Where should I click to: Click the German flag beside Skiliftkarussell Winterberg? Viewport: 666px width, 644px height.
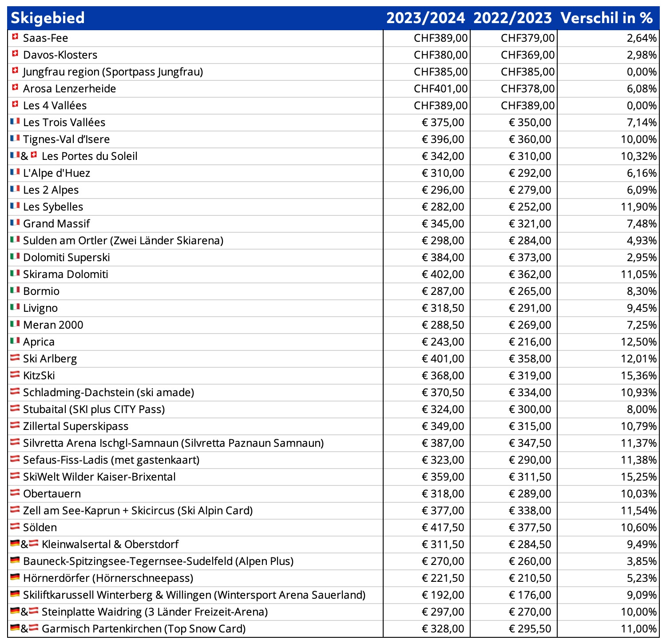[x=15, y=594]
